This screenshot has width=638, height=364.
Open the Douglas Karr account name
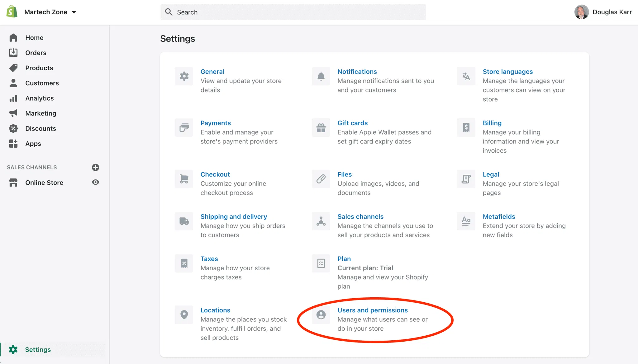612,12
